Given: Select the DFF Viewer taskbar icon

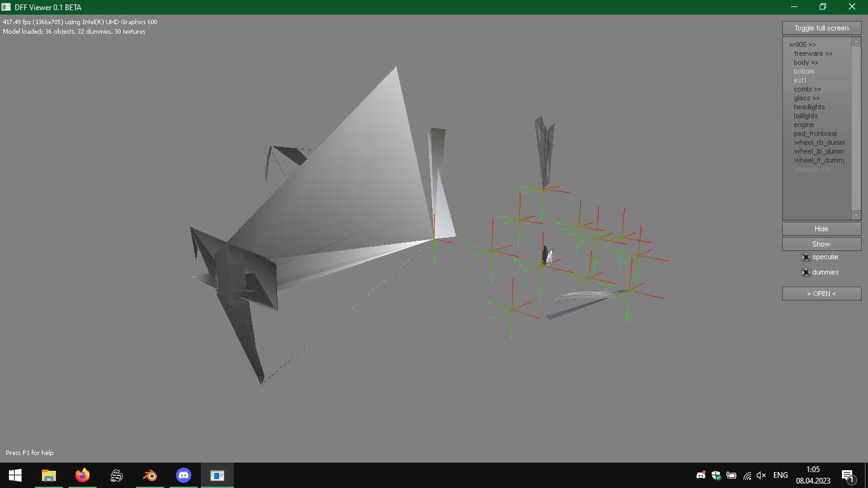Looking at the screenshot, I should tap(217, 475).
